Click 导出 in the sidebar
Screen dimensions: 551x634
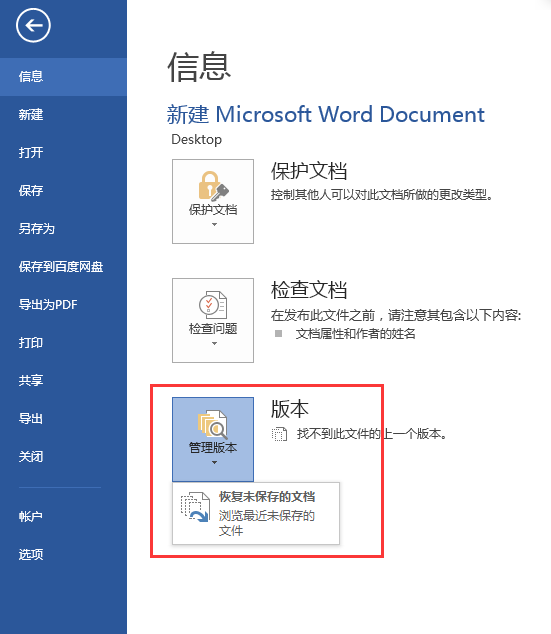coord(63,418)
